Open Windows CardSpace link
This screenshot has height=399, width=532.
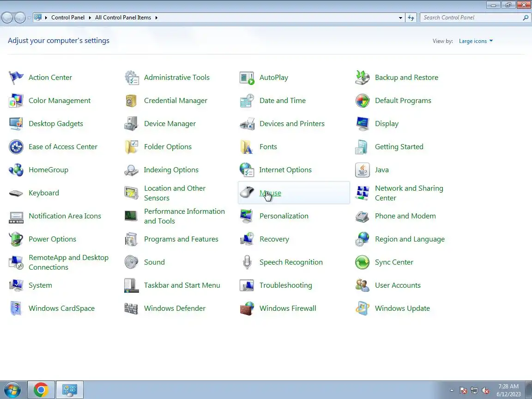pyautogui.click(x=62, y=308)
